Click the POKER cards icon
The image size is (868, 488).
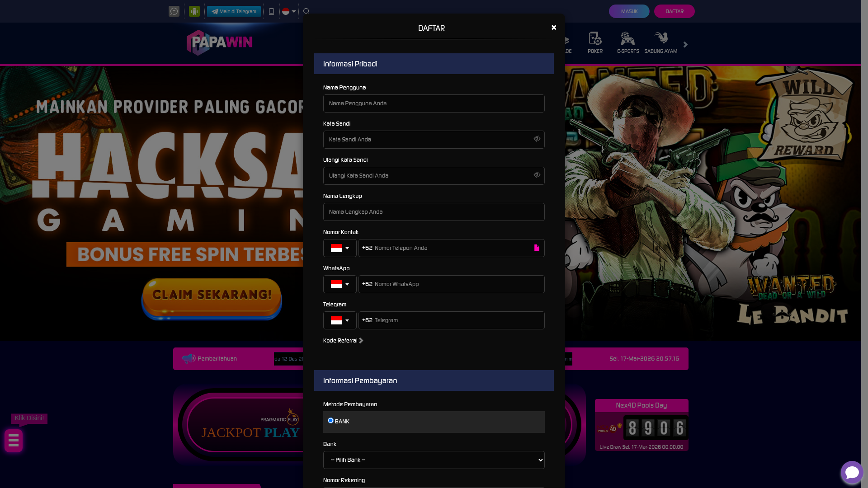pos(595,38)
